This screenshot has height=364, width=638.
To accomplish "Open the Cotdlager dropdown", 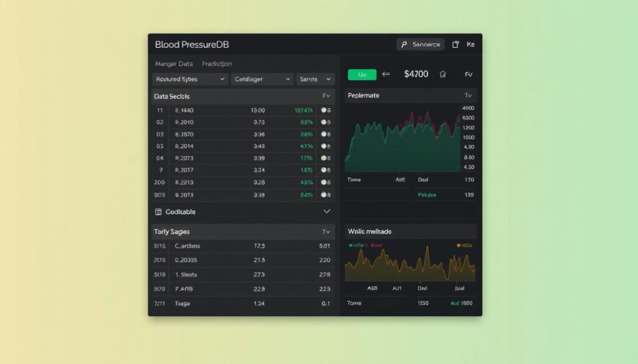I will click(262, 80).
